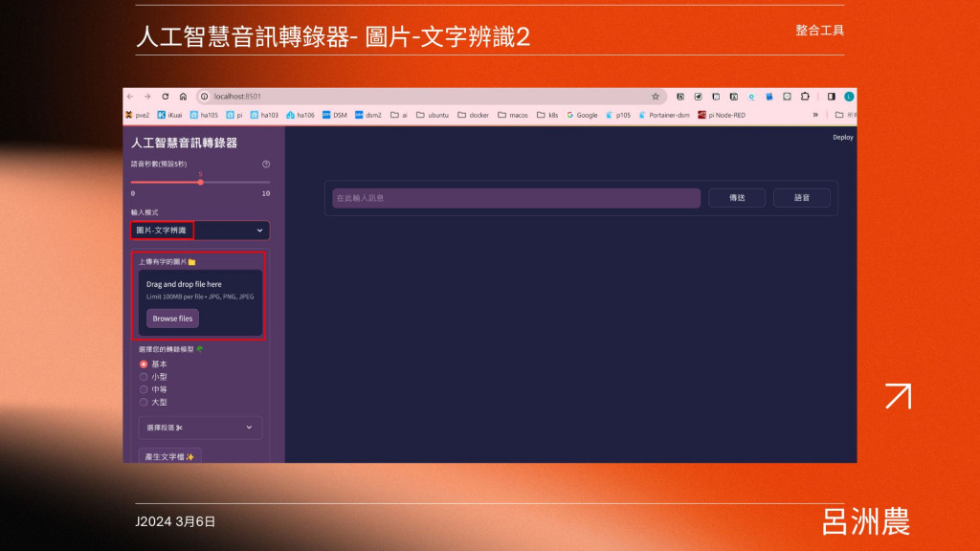The image size is (980, 551).
Task: Select the 基本 model radio button
Action: click(144, 364)
